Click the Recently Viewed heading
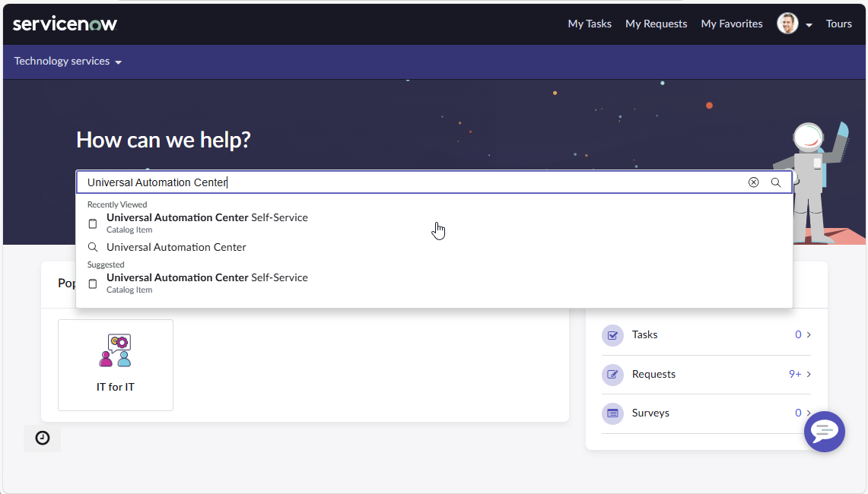 click(117, 204)
